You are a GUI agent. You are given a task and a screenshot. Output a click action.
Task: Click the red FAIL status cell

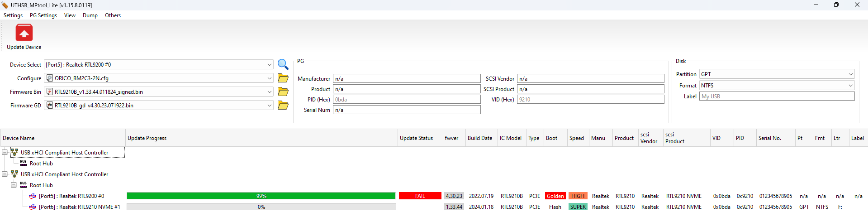pos(420,196)
